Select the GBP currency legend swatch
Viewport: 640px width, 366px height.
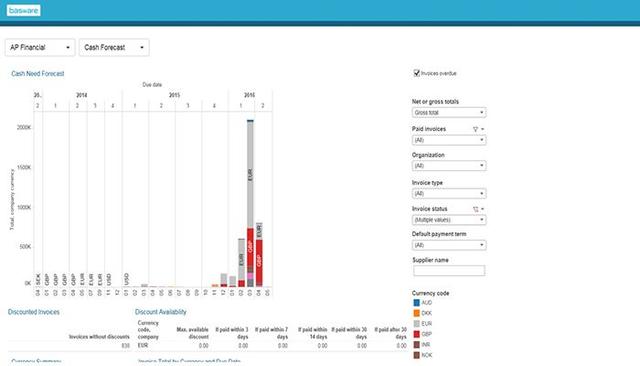coord(416,334)
